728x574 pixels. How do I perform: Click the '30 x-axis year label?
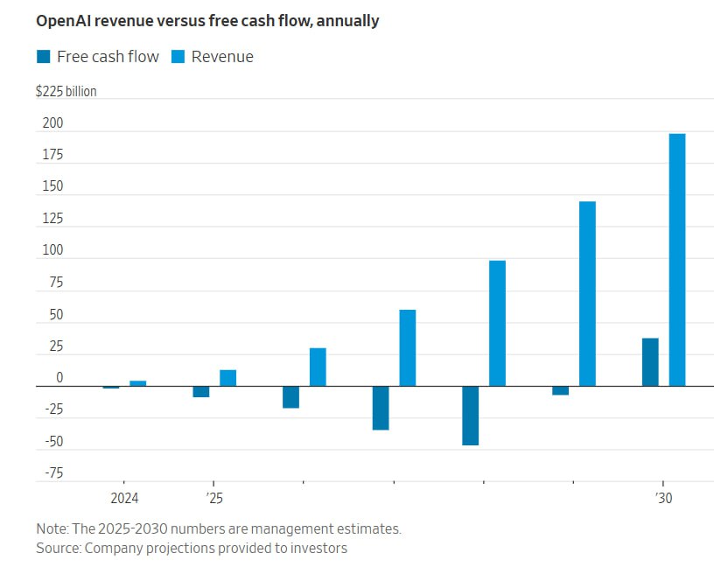(x=663, y=498)
